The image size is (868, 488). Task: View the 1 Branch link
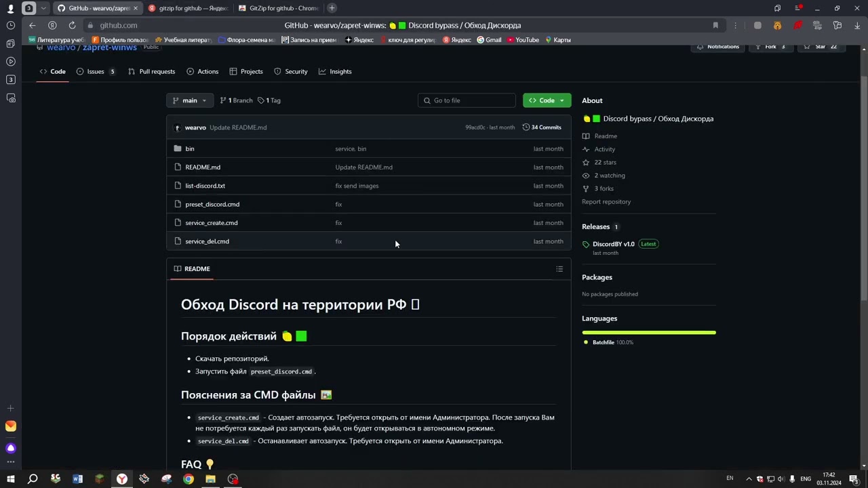(x=236, y=100)
